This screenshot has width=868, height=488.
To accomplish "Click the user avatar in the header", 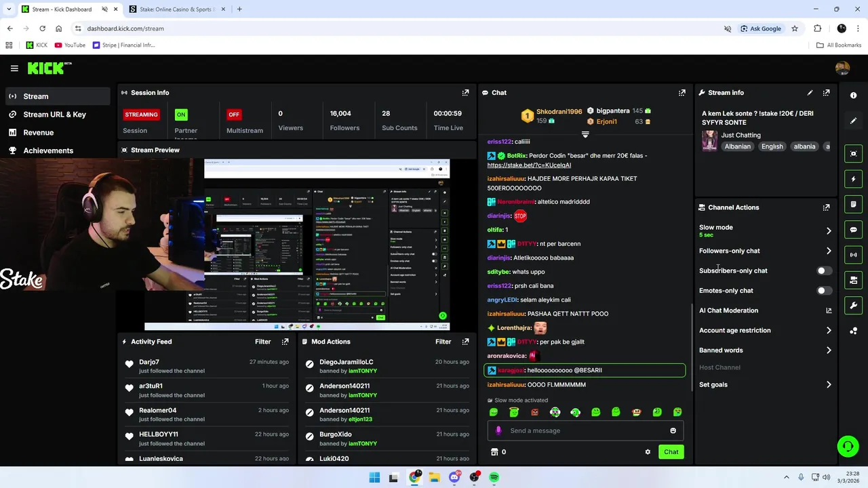I will click(842, 68).
